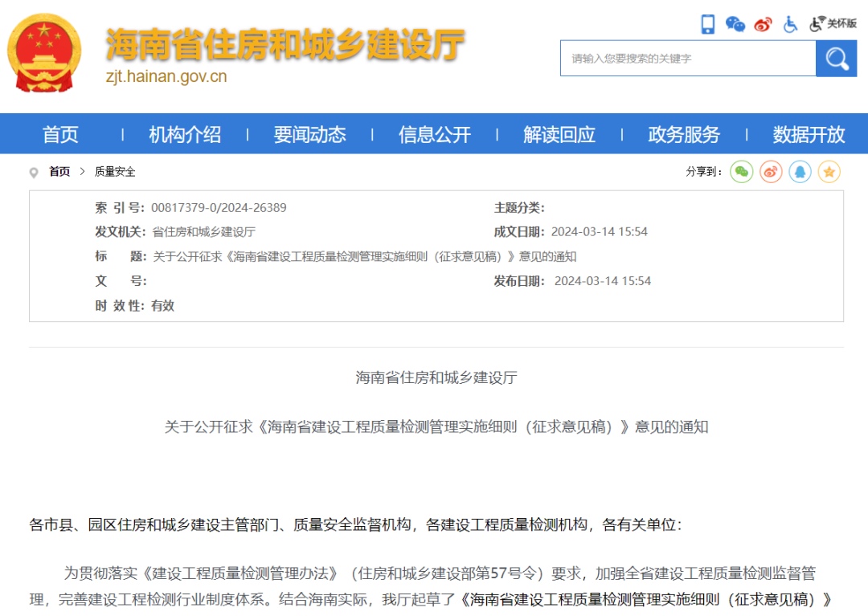868x616 pixels.
Task: Share the article to Weibo
Action: pos(770,172)
